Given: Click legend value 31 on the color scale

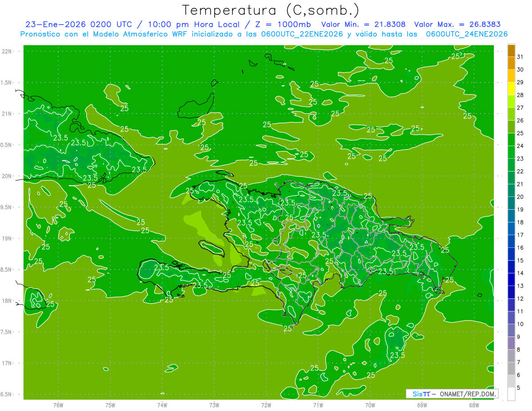Looking at the screenshot, I should [x=520, y=57].
